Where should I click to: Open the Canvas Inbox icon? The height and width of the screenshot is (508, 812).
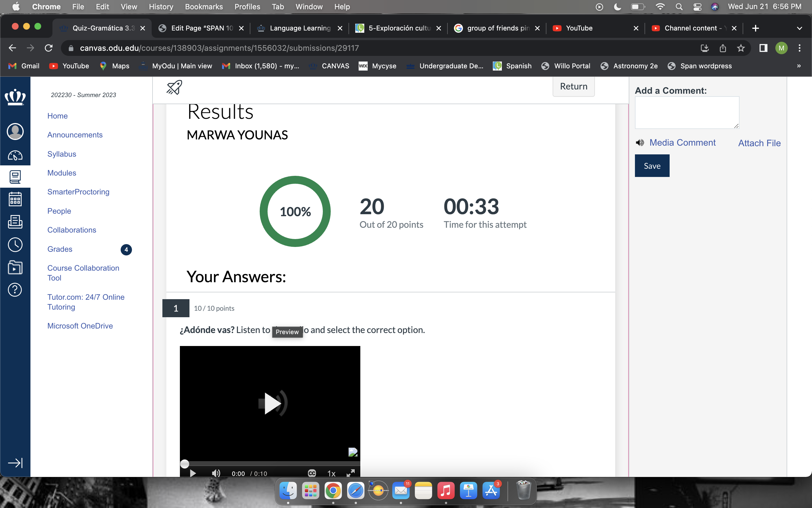[15, 222]
